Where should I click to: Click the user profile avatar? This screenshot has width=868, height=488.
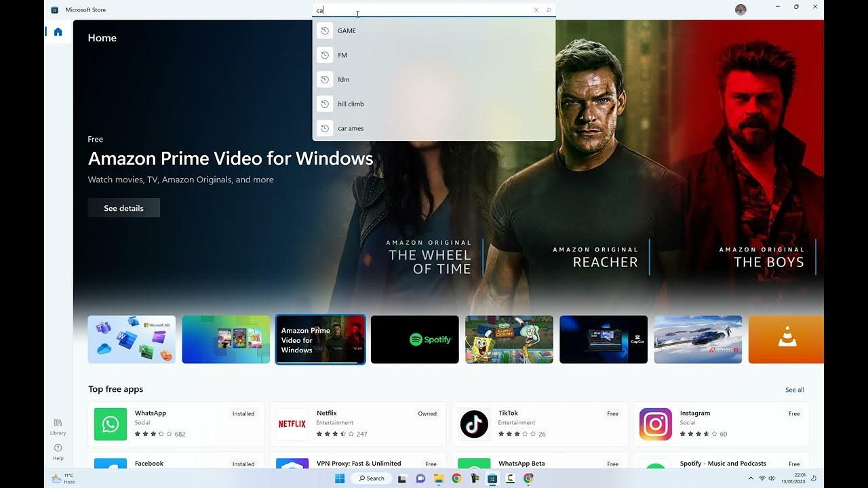tap(741, 9)
